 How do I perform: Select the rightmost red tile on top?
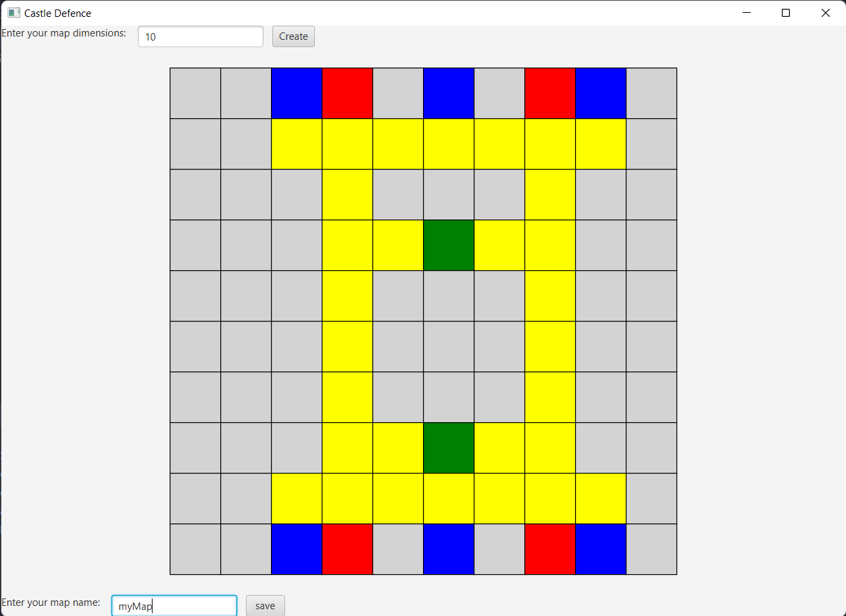coord(550,93)
